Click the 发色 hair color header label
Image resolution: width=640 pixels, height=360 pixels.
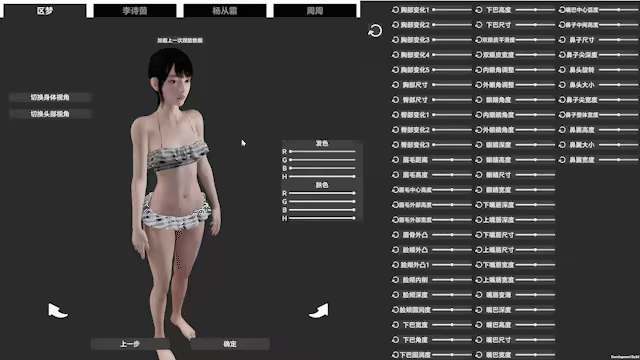pos(322,143)
